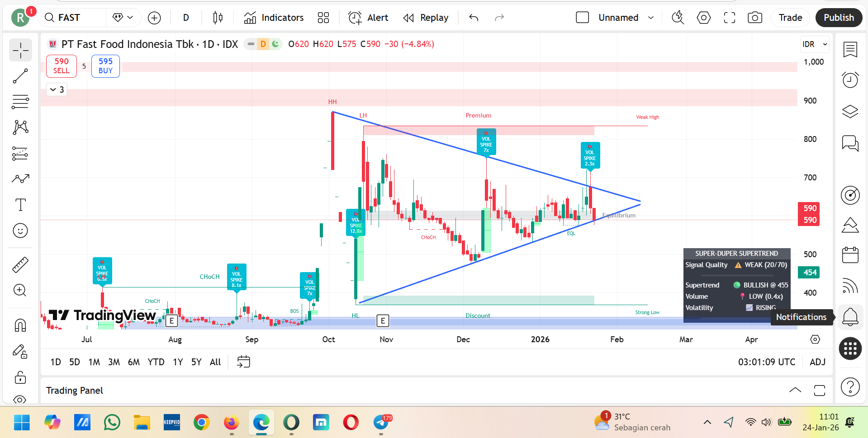Viewport: 868px width, 438px height.
Task: Open the emoji and stickers tool
Action: [20, 231]
